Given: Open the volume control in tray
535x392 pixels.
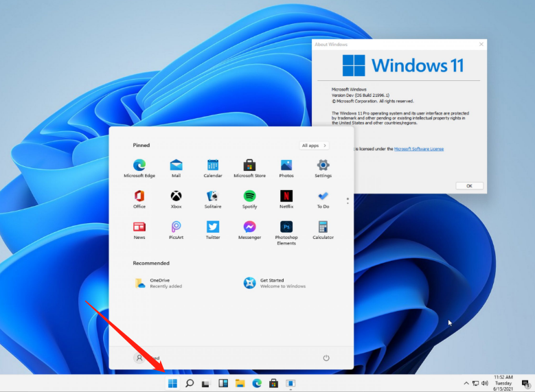Looking at the screenshot, I should point(484,383).
